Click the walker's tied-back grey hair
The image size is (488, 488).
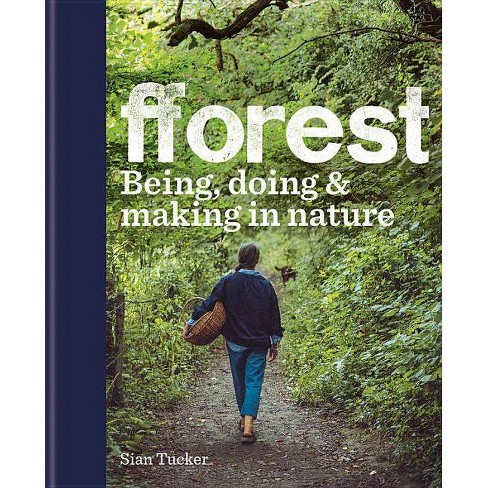(x=249, y=257)
